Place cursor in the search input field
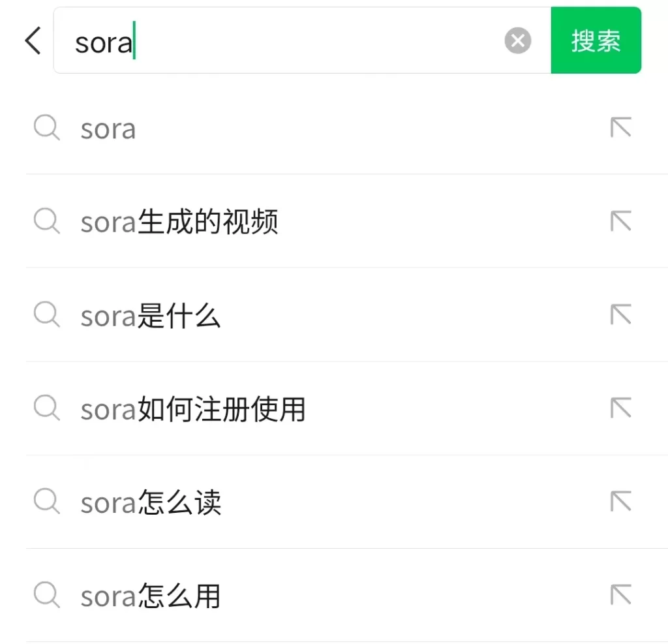The width and height of the screenshot is (668, 644). [261, 40]
